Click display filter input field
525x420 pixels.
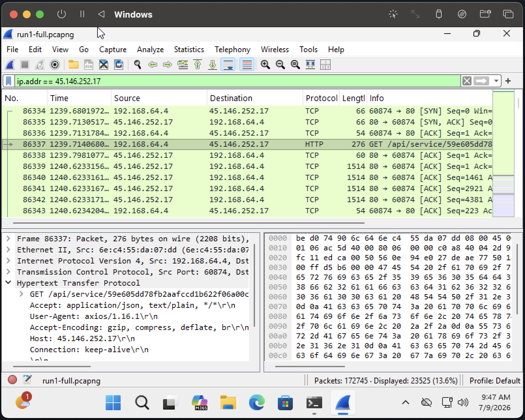(237, 81)
